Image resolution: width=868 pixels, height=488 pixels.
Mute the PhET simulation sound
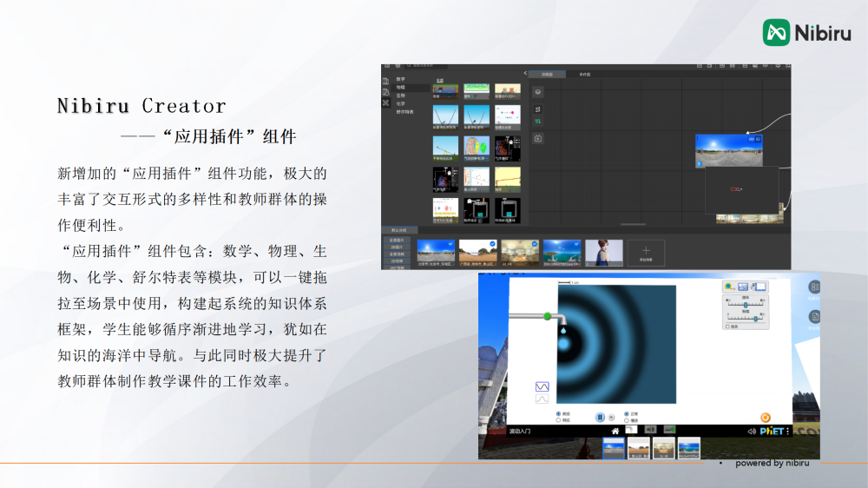click(x=752, y=432)
